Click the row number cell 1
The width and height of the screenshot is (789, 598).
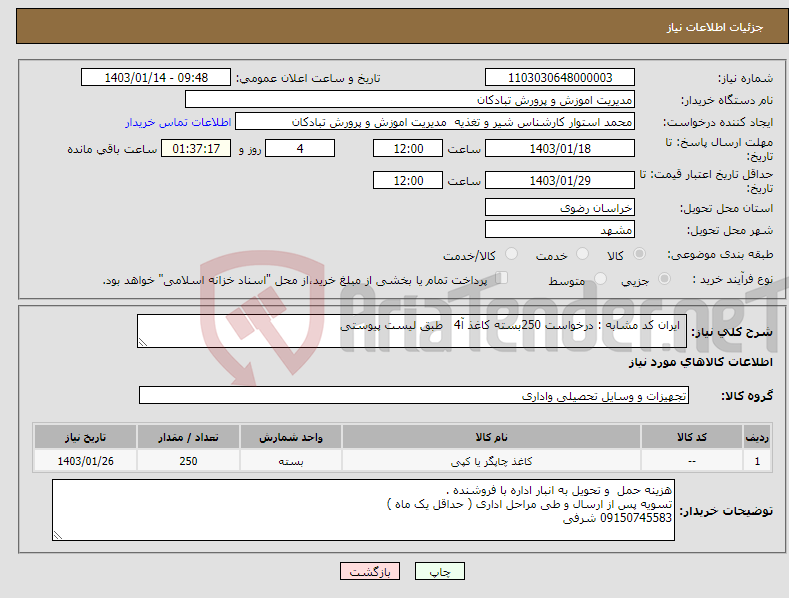point(757,461)
